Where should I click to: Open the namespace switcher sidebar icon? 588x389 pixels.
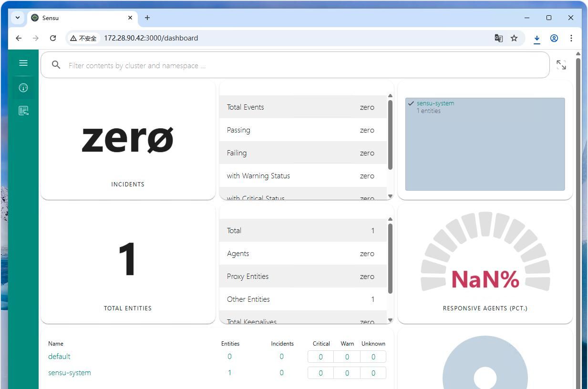tap(23, 111)
